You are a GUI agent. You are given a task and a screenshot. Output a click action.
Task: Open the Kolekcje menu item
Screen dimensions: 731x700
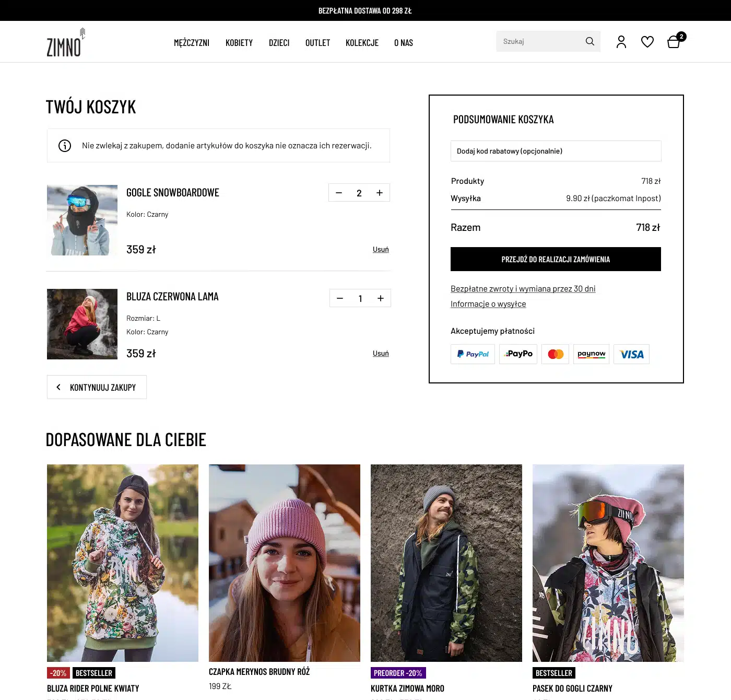coord(362,43)
